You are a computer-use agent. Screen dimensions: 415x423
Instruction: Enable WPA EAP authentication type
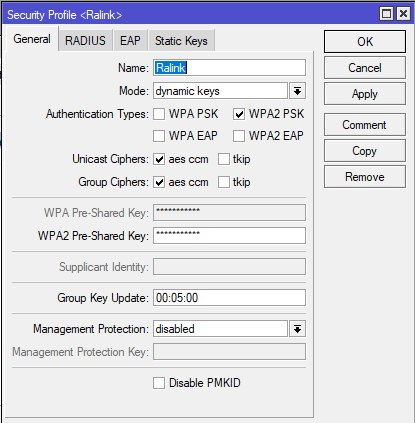(159, 136)
